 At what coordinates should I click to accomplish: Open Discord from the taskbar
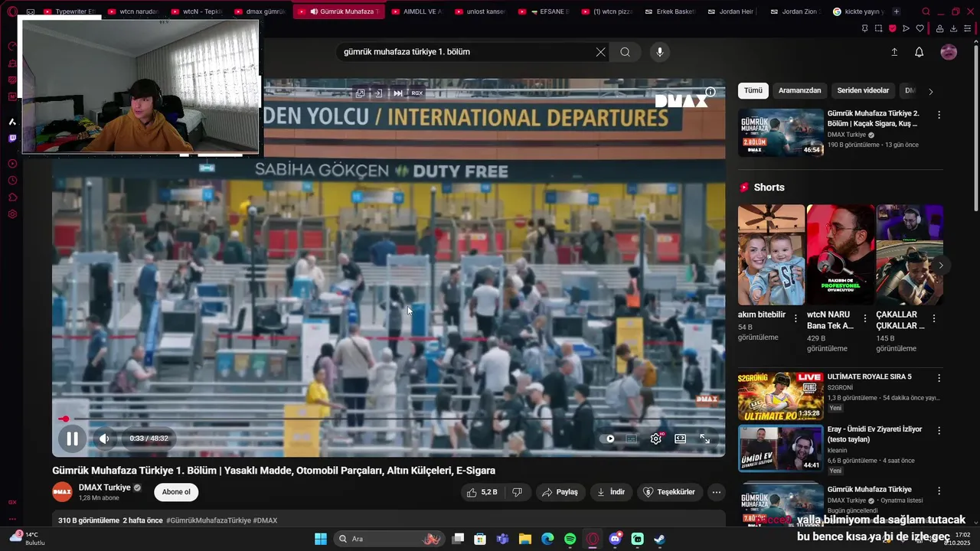[x=615, y=539]
